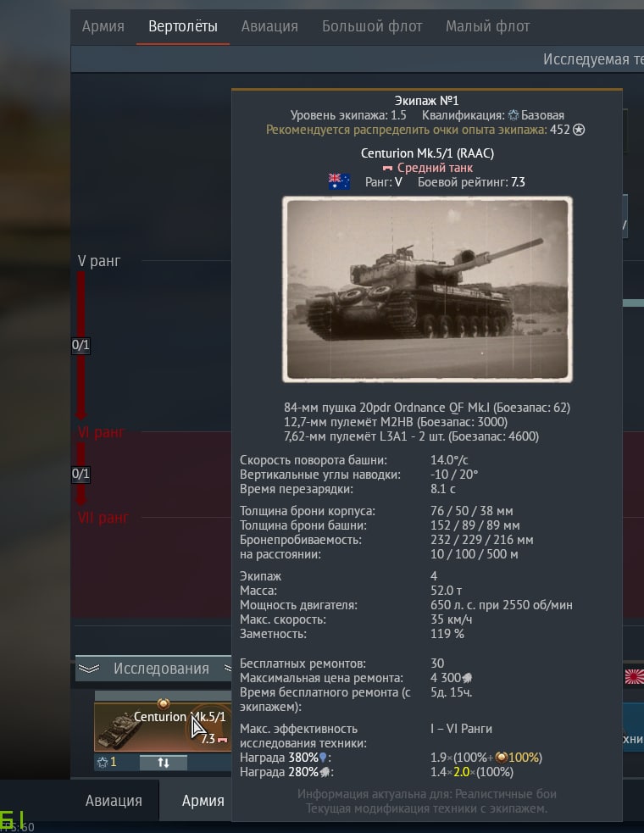
Task: Click the crew experience star icon near 452
Action: coord(579,130)
